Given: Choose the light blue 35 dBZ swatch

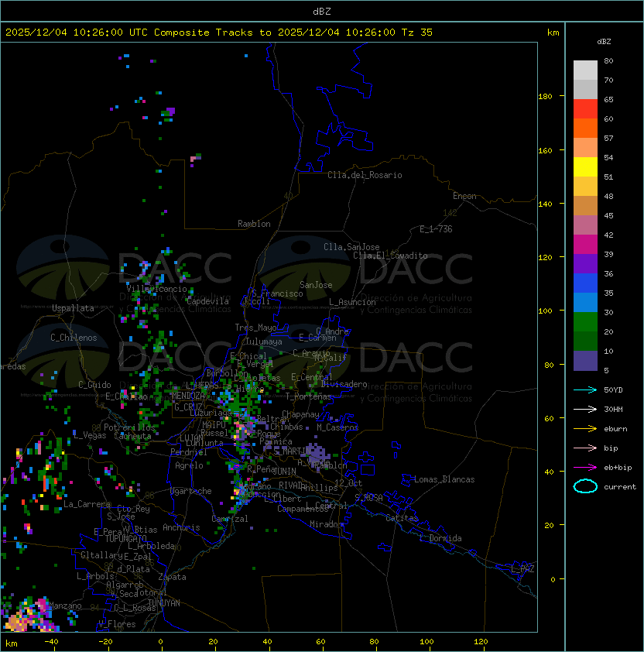Looking at the screenshot, I should pyautogui.click(x=585, y=302).
